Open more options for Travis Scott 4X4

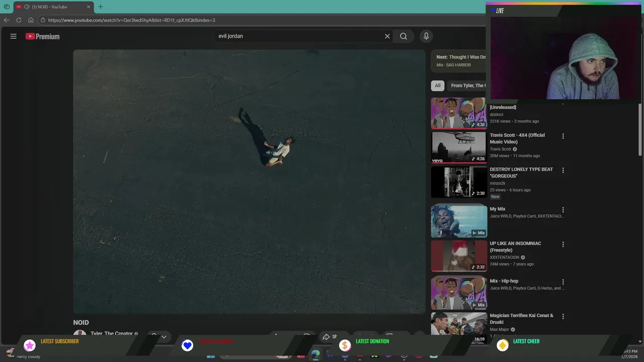point(563,136)
